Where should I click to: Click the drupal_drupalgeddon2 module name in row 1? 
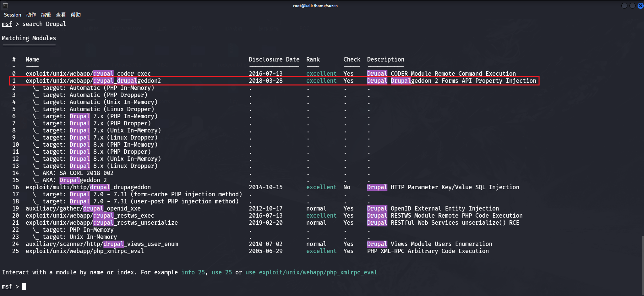click(x=93, y=81)
